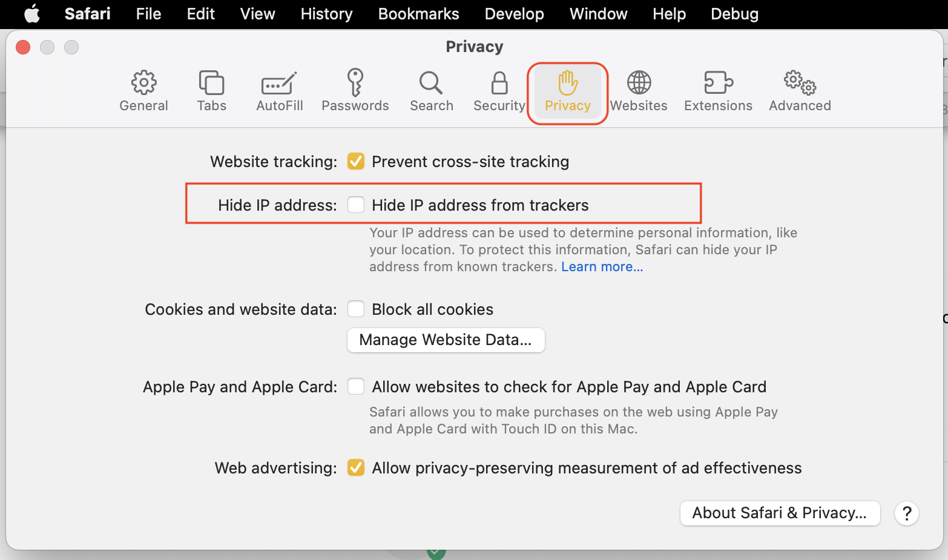Screen dimensions: 948x560
Task: Open the File menu
Action: [x=148, y=13]
